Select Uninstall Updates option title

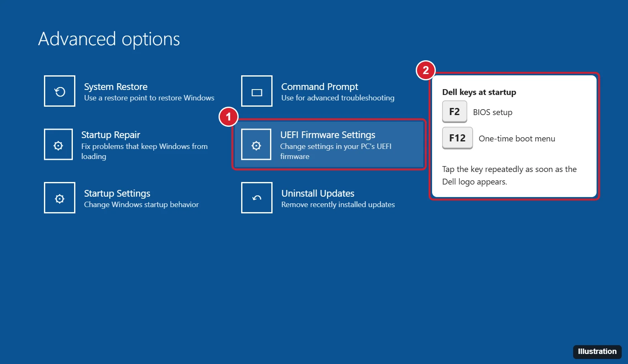point(318,193)
